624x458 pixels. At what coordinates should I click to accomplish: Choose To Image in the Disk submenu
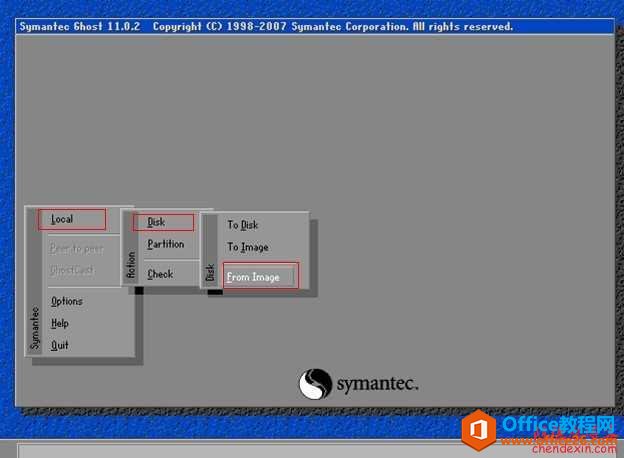point(248,247)
